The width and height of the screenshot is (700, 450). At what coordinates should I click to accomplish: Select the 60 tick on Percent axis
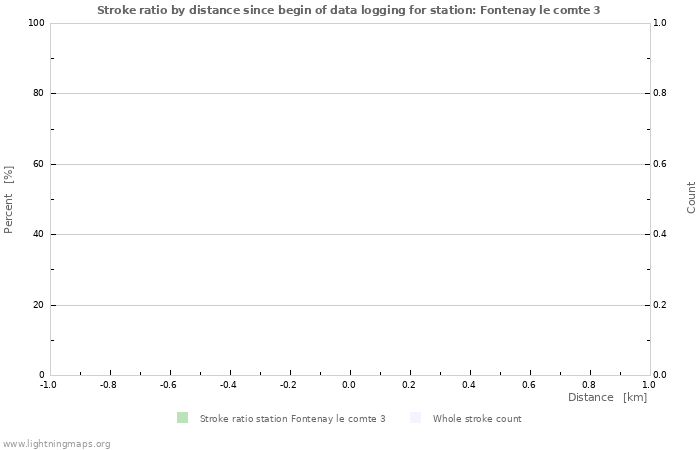[38, 164]
